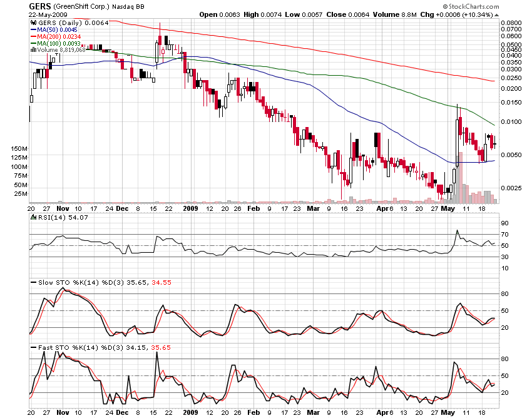Click the 70 level on RSI axis

(x=505, y=235)
